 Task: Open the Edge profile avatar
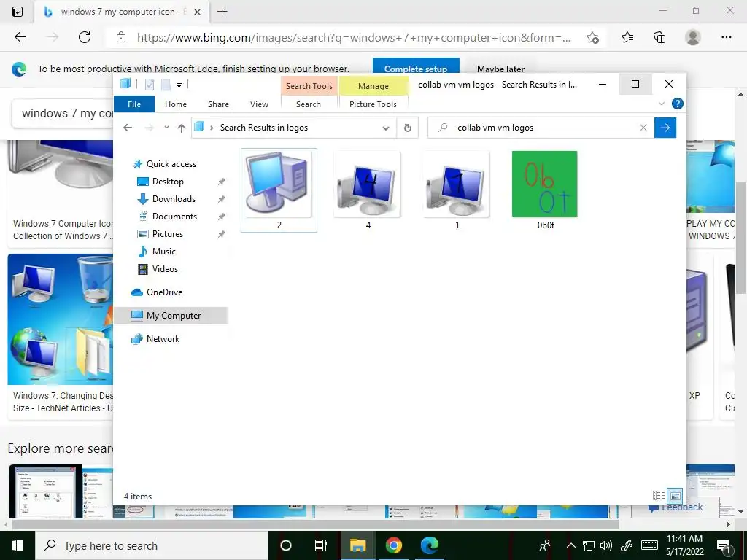point(693,37)
